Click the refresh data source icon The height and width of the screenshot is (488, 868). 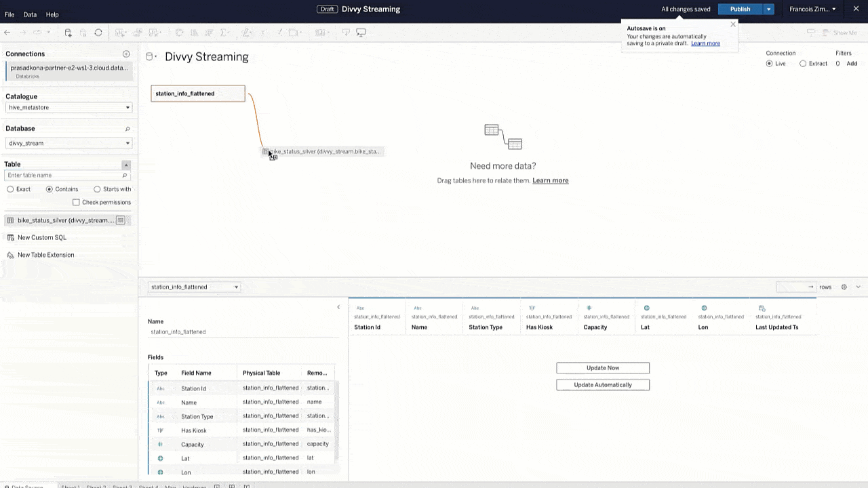pyautogui.click(x=97, y=32)
